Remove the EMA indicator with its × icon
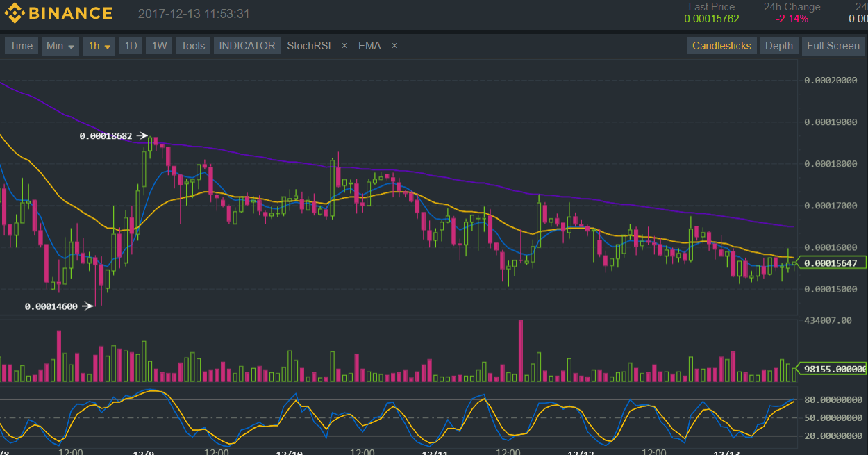 coord(394,46)
